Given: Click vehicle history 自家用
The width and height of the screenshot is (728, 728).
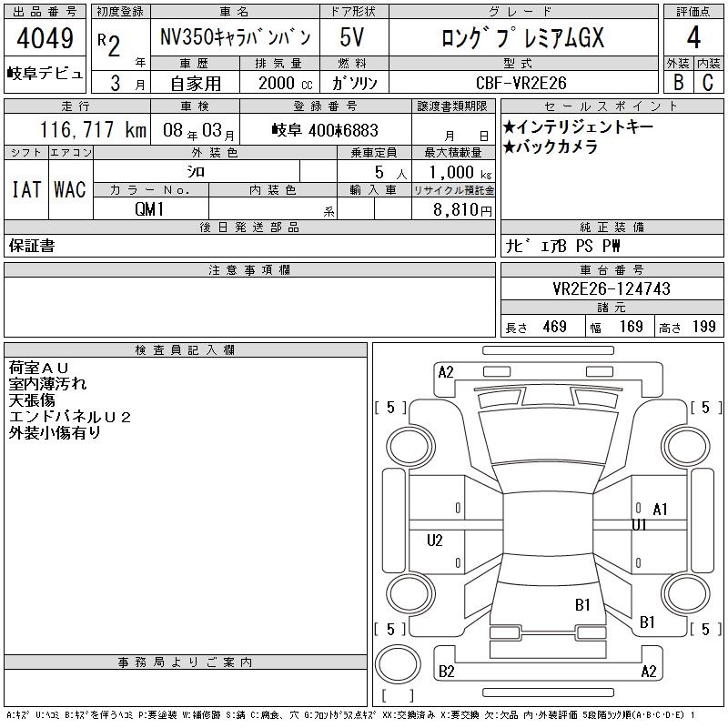Looking at the screenshot, I should 196,84.
